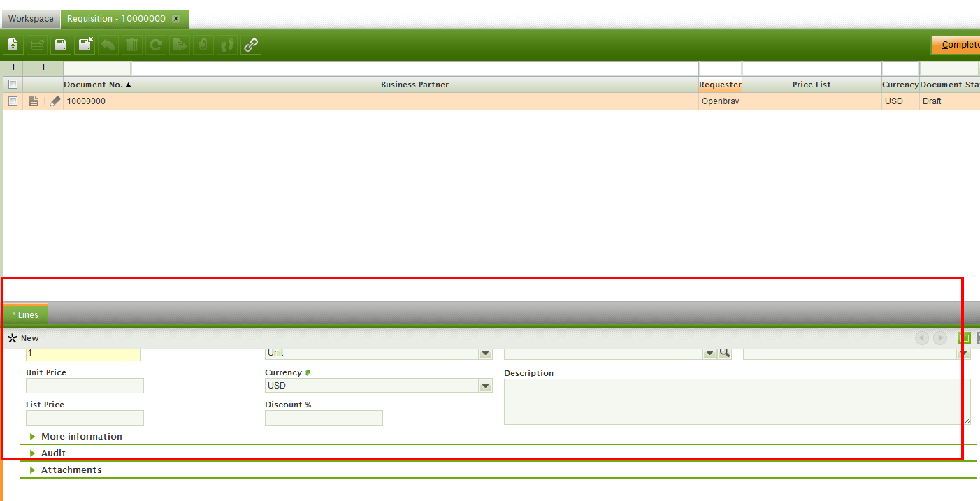Screen dimensions: 980x501
Task: Expand the Attachments section
Action: tap(71, 470)
